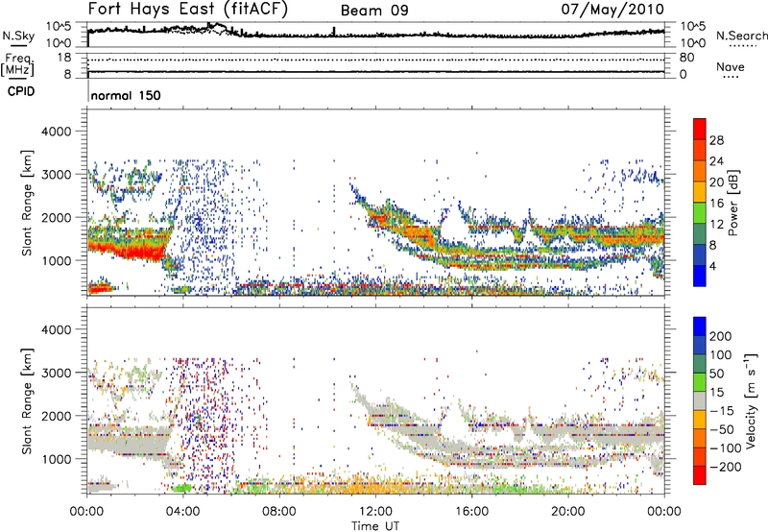Image resolution: width=768 pixels, height=532 pixels.
Task: Click the '18' frequency axis tick
Action: [64, 58]
